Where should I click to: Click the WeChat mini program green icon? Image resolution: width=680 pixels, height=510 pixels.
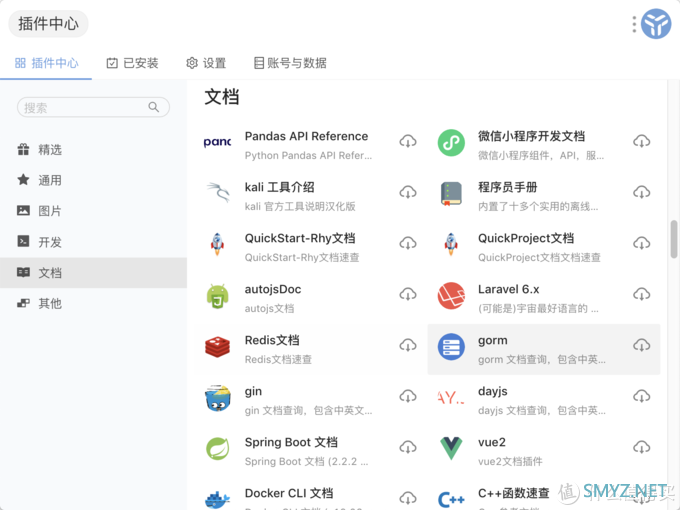451,143
